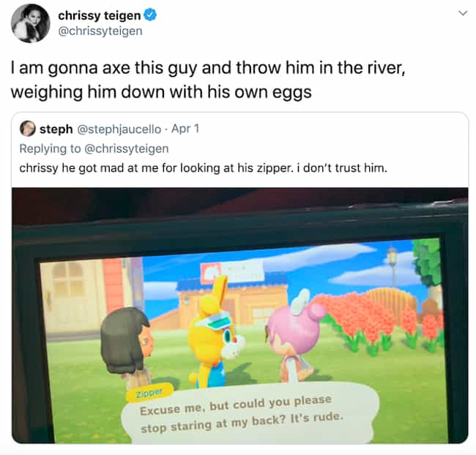The width and height of the screenshot is (476, 455).
Task: Open chrissy teigen's profile picture
Action: point(30,23)
